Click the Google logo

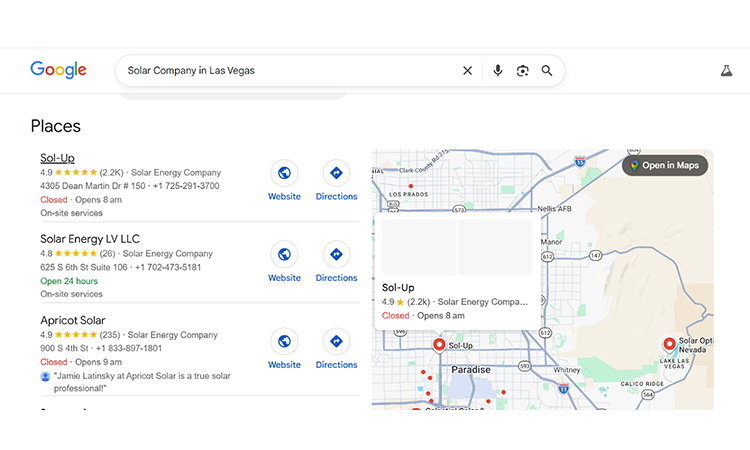58,70
